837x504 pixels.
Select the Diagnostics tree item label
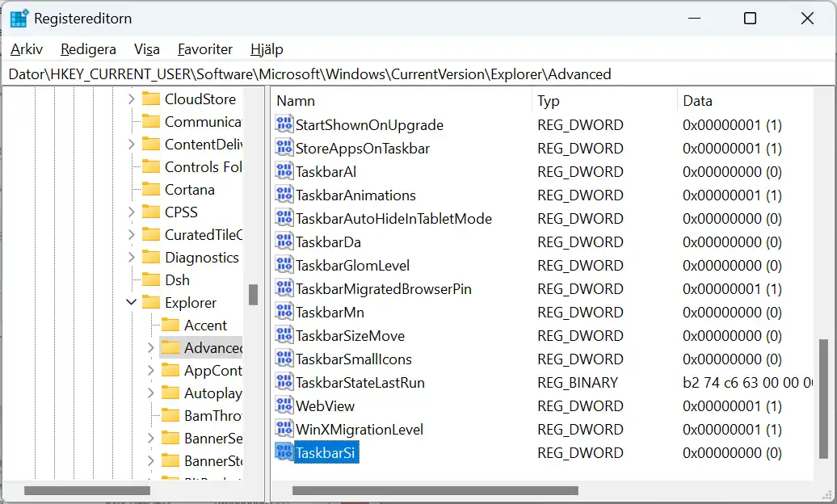[x=202, y=258]
